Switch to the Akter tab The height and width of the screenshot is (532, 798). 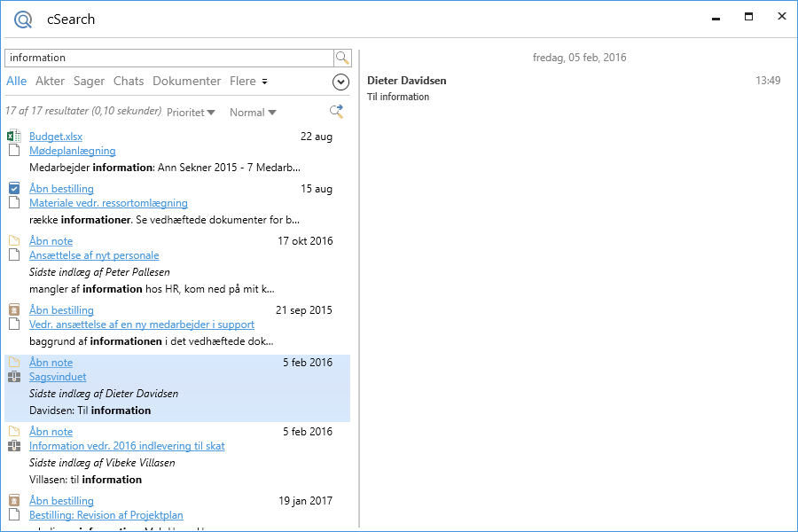(50, 82)
